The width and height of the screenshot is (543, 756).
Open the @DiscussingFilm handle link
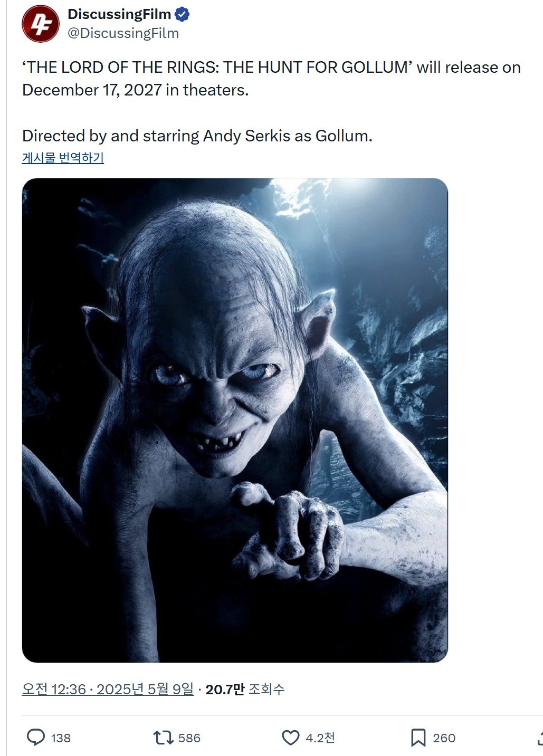coord(123,33)
